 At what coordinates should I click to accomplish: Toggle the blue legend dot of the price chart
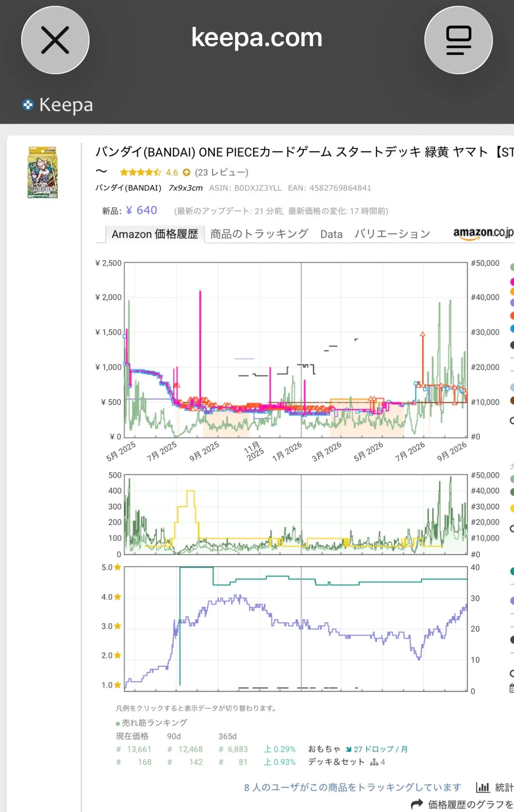[x=512, y=328]
